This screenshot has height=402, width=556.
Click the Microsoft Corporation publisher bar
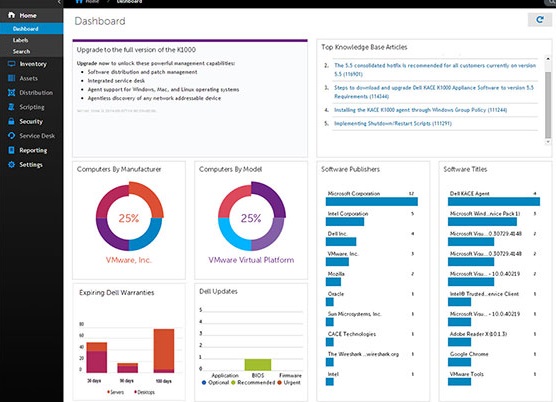pos(372,202)
